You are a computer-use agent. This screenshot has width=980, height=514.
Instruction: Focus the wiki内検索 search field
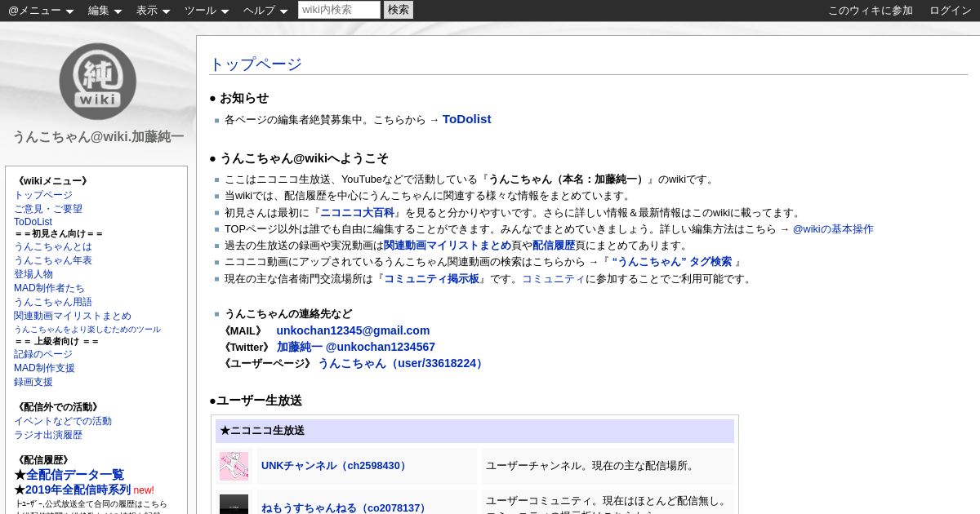click(x=339, y=10)
